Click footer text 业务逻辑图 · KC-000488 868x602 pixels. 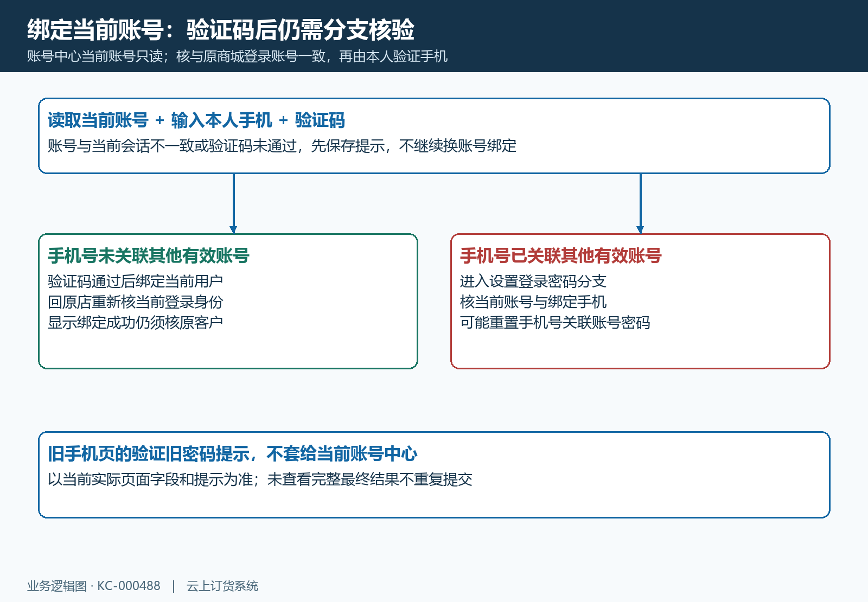coord(94,586)
